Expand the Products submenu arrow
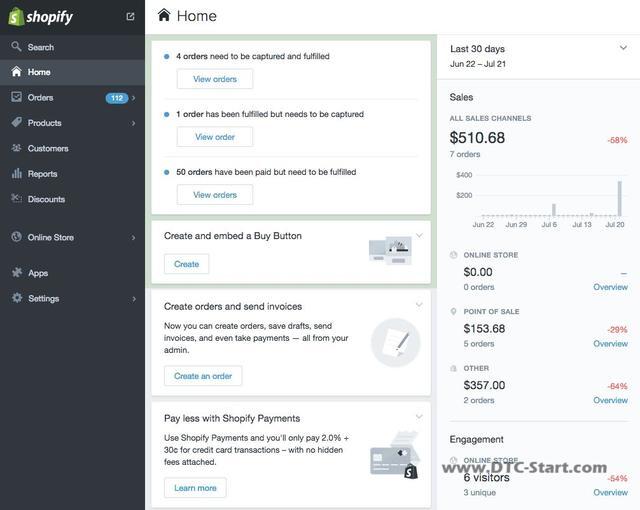 click(x=133, y=123)
